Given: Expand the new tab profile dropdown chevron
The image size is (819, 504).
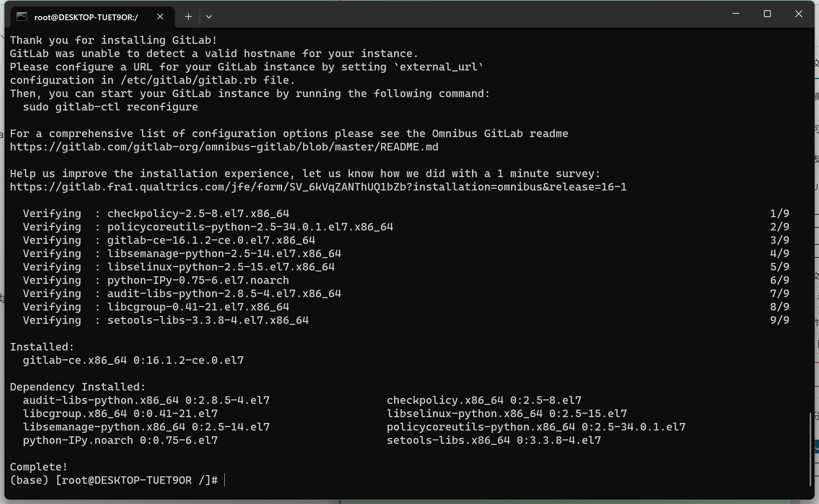Looking at the screenshot, I should pyautogui.click(x=209, y=16).
